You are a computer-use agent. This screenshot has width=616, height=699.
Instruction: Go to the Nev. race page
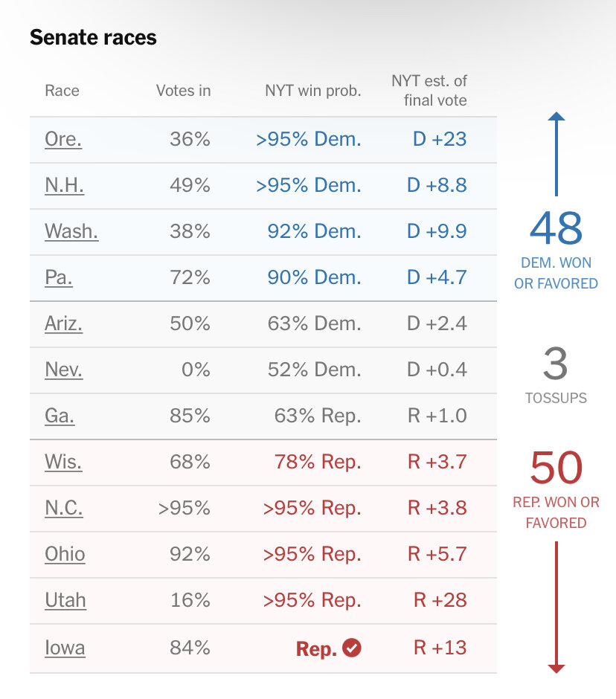[63, 370]
